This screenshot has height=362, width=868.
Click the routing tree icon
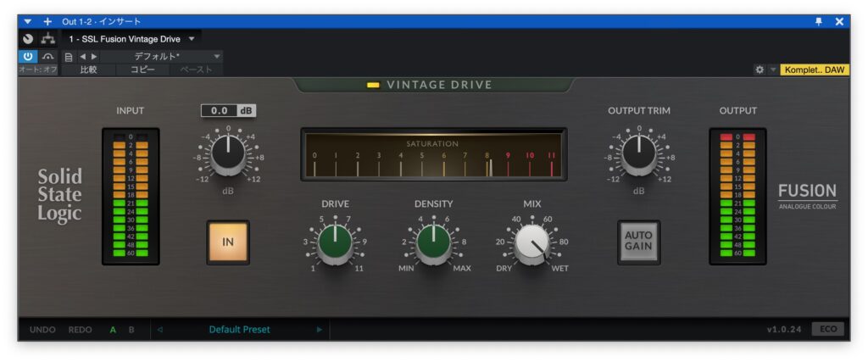click(48, 39)
